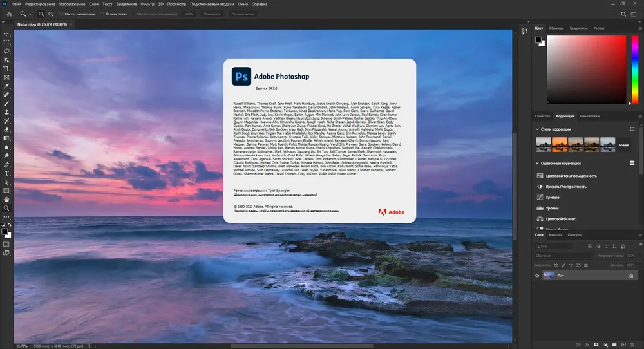Screen dimensions: 644x349
Task: Toggle lock transparent pixels
Action: 556,265
